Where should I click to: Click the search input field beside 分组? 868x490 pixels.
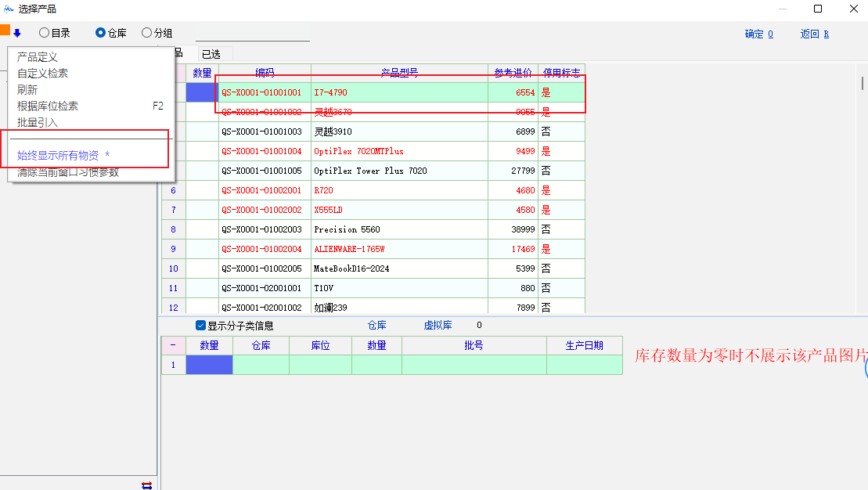(252, 34)
